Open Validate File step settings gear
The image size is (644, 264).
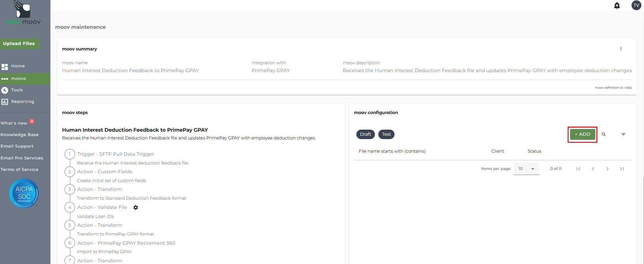[136, 207]
